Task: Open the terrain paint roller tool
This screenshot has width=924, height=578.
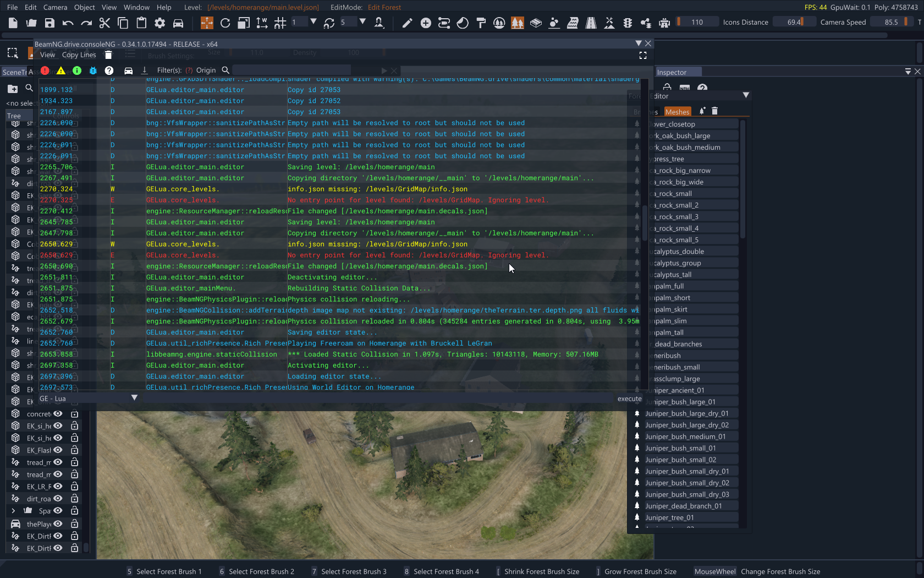Action: (481, 23)
